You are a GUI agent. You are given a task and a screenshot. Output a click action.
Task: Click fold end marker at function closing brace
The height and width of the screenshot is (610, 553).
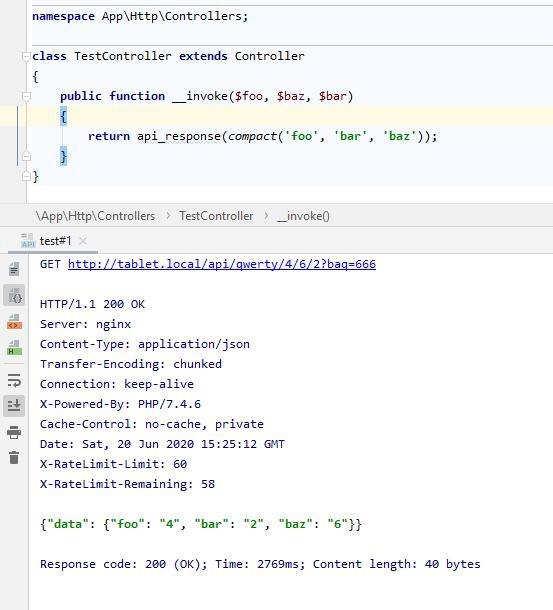point(26,156)
